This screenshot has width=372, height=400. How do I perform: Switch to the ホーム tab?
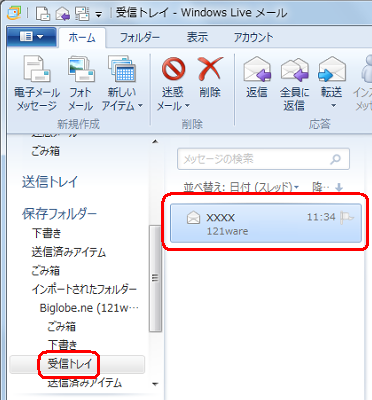82,37
